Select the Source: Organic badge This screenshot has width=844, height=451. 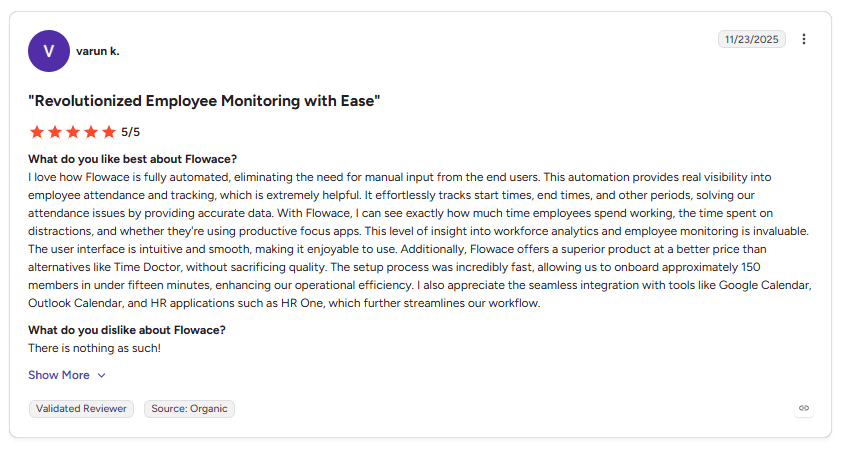pos(189,408)
